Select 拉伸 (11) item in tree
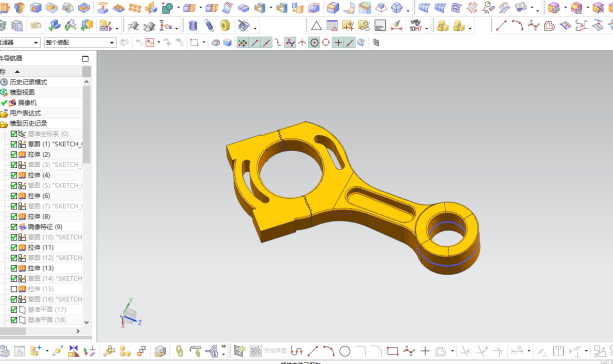Viewport: 613px width, 364px height. coord(41,247)
